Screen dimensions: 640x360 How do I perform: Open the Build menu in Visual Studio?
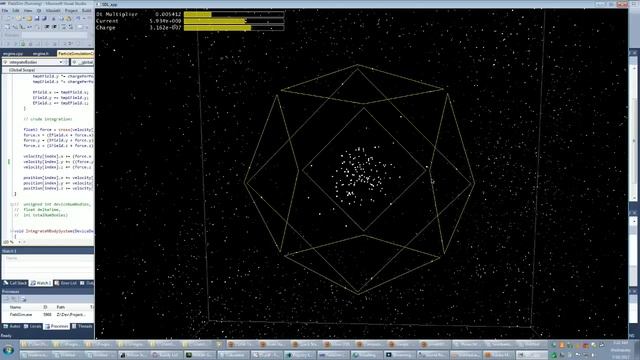tap(87, 11)
